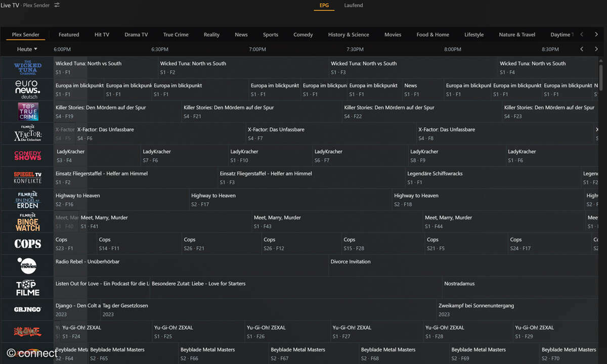The image size is (607, 364).
Task: Select the 8:00PM time marker
Action: (453, 50)
